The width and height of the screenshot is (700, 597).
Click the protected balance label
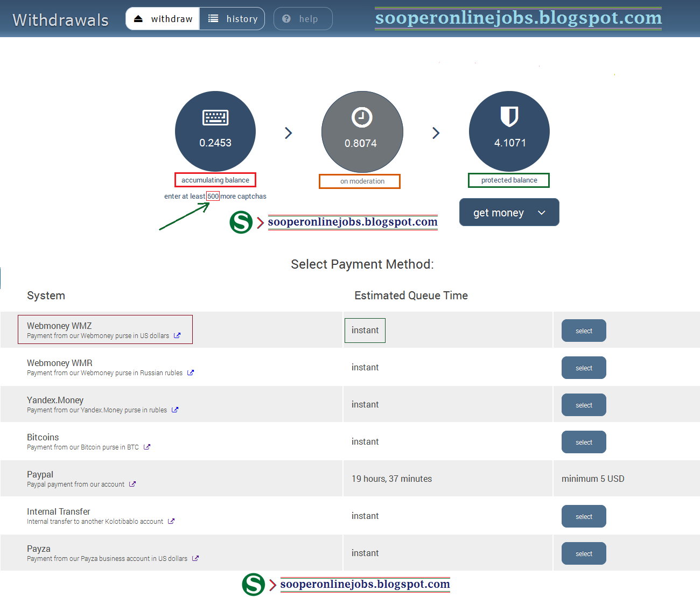509,180
